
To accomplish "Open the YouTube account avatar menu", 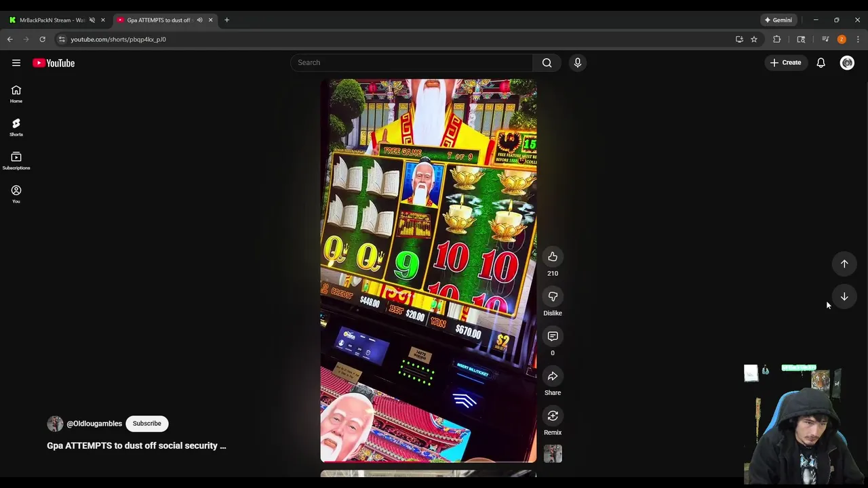I will [847, 62].
